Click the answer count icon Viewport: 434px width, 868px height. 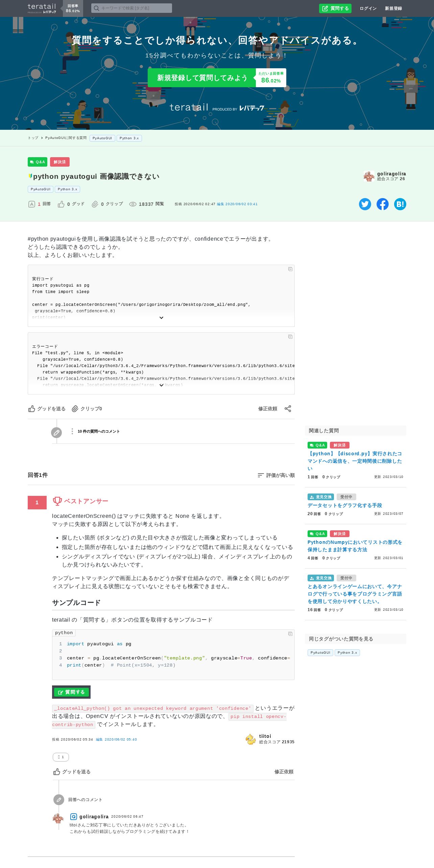(x=31, y=204)
